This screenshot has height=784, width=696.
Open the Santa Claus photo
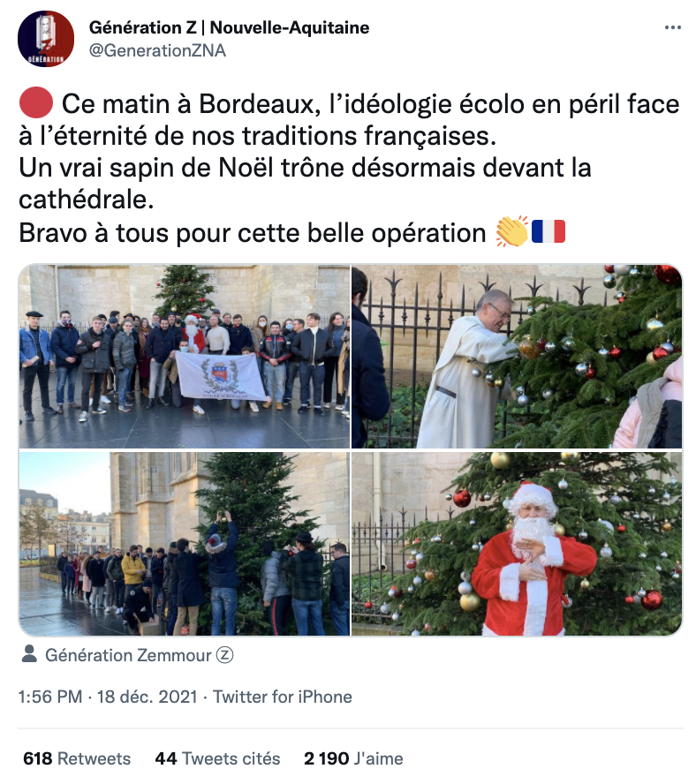click(x=517, y=544)
